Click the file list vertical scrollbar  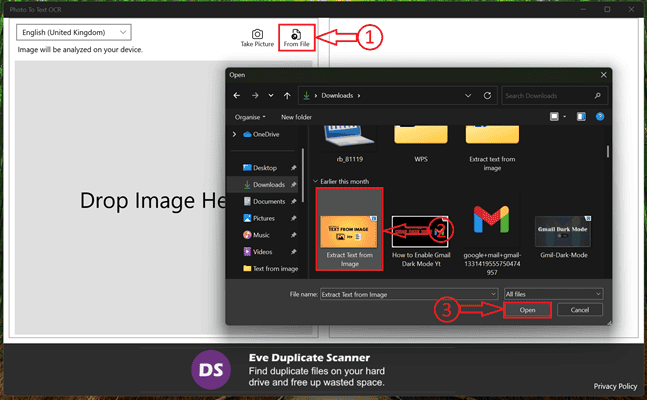pos(607,151)
